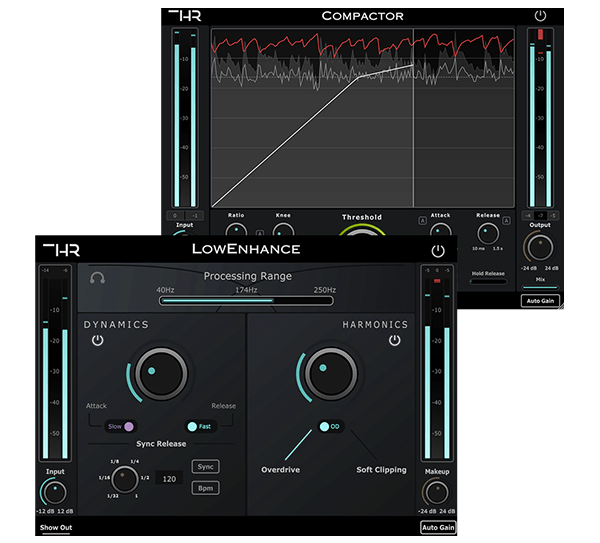This screenshot has width=600, height=543.
Task: Disable the Harmonics section power icon
Action: click(x=396, y=341)
